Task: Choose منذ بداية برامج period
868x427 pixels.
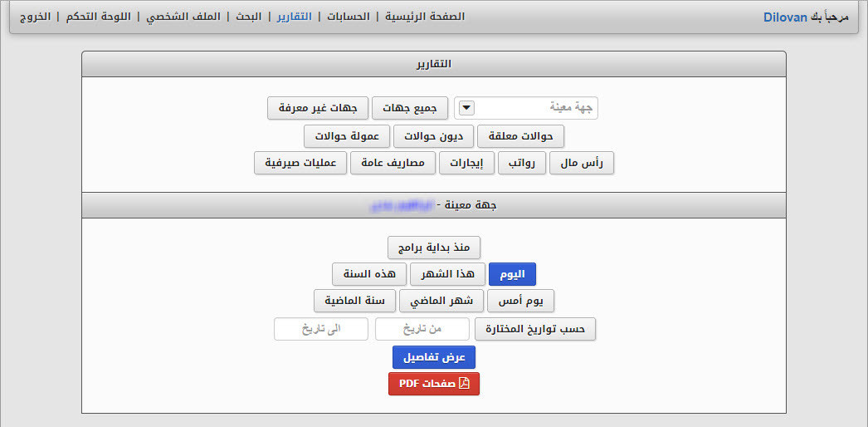Action: (434, 248)
